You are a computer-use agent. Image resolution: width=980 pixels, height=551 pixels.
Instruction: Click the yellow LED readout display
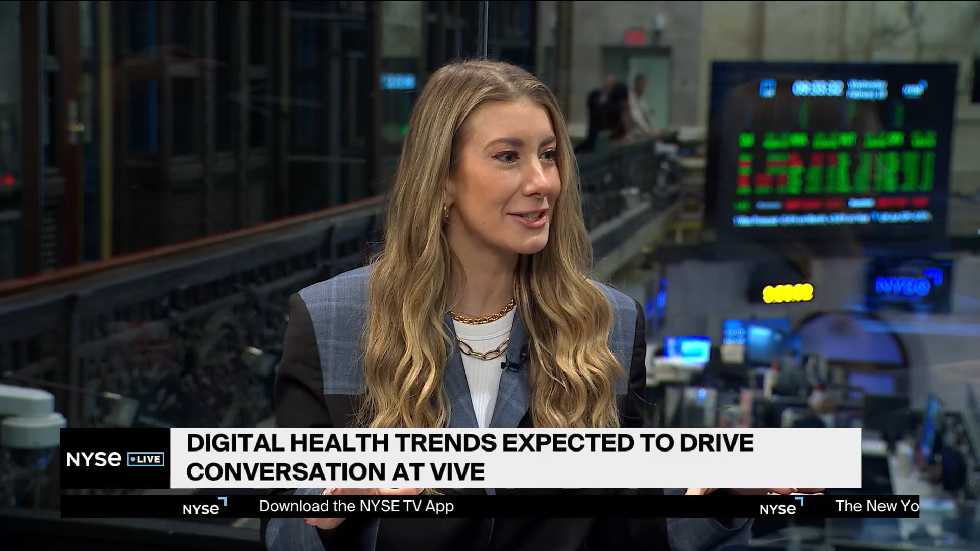[788, 292]
